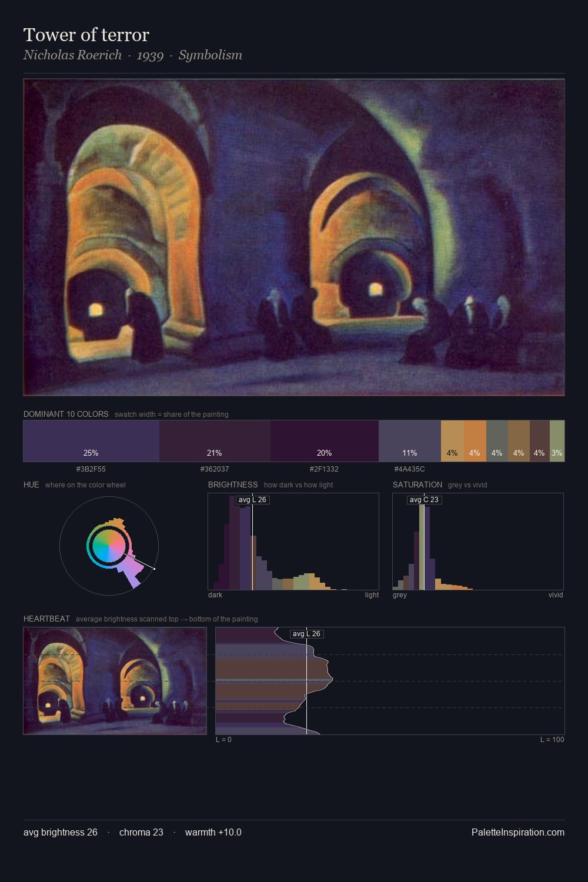Click the small painting thumbnail in Heartbeat section

click(115, 681)
